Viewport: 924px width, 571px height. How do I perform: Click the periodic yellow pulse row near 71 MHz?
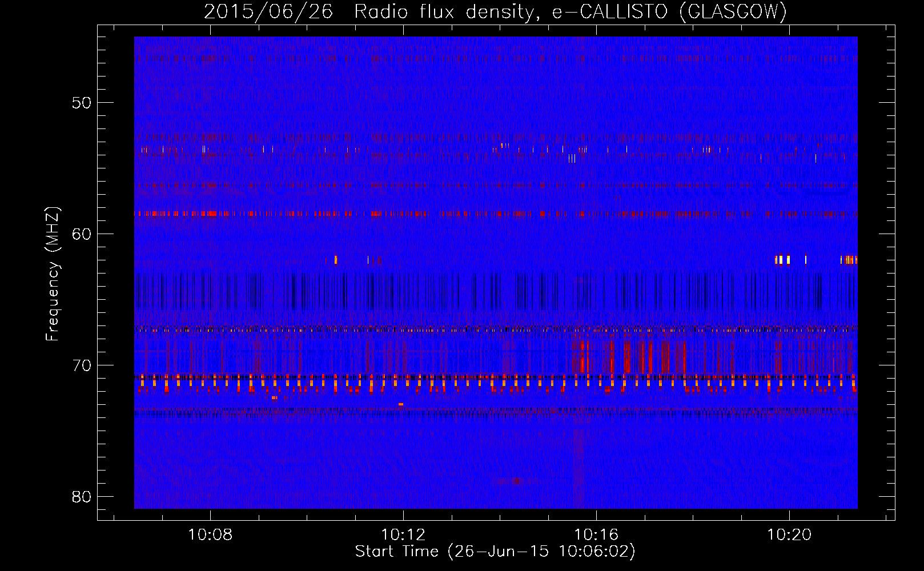point(496,383)
